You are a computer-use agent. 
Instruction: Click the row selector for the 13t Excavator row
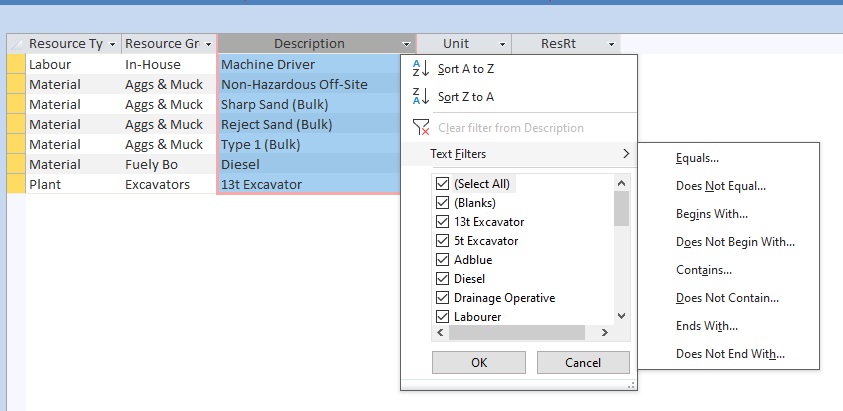pyautogui.click(x=15, y=184)
